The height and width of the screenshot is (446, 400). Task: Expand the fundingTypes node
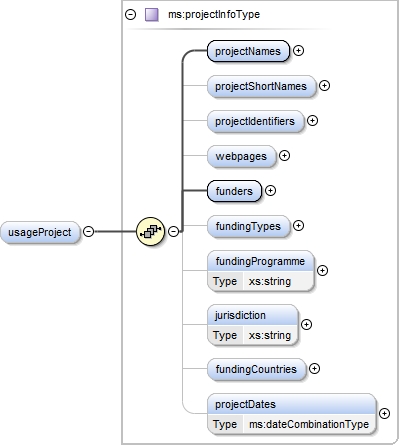(x=298, y=226)
